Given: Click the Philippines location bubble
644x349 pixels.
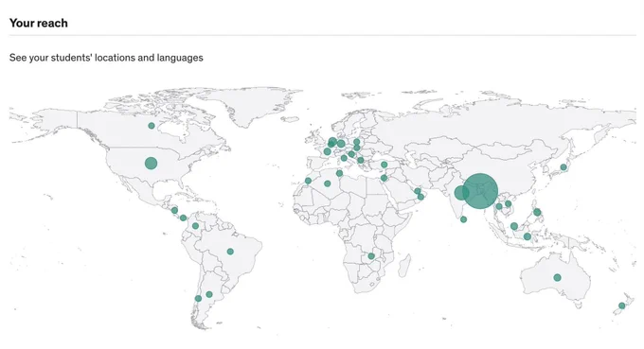Looking at the screenshot, I should [537, 213].
